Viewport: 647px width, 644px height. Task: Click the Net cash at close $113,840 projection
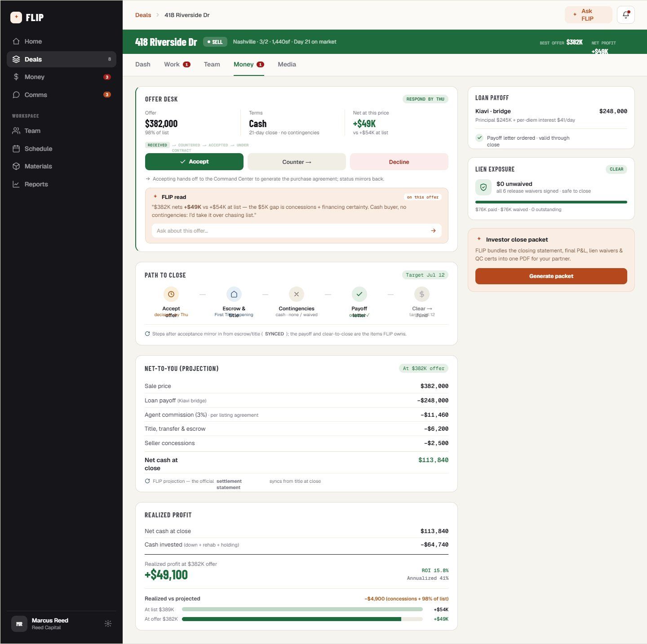[433, 460]
